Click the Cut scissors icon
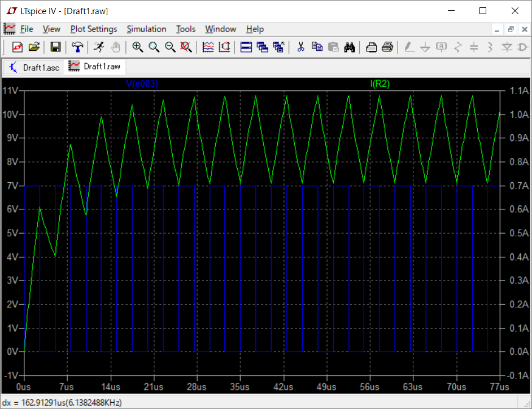The image size is (532, 409). pos(300,47)
